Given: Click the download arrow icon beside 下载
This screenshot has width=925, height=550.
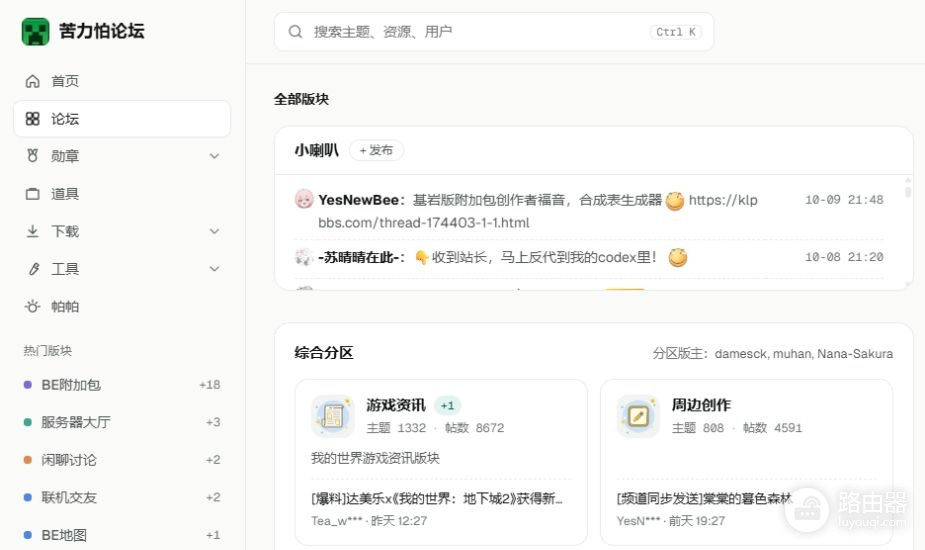Looking at the screenshot, I should coord(32,231).
